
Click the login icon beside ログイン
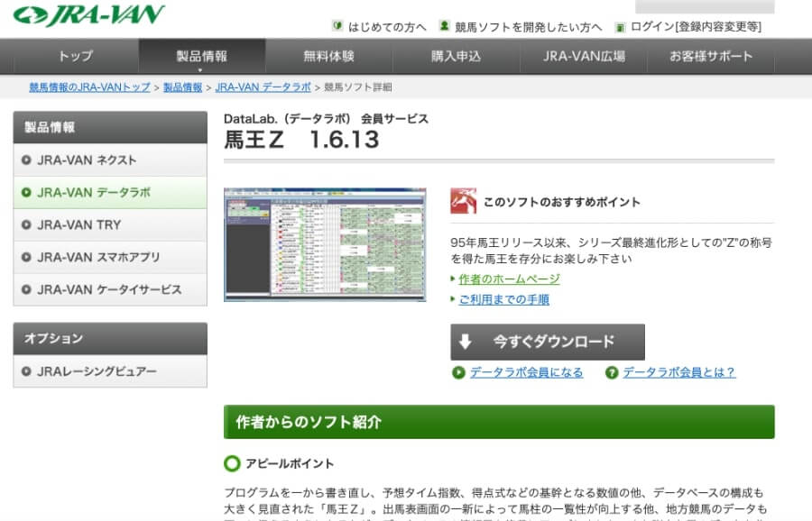(x=620, y=27)
